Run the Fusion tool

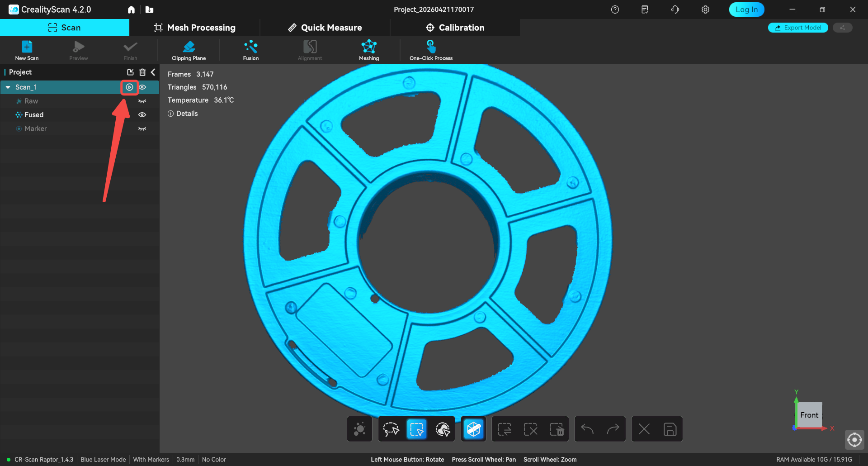click(250, 50)
